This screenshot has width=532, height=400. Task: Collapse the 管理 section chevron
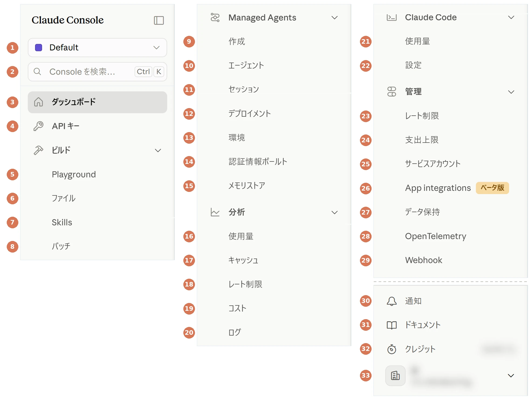(x=511, y=92)
